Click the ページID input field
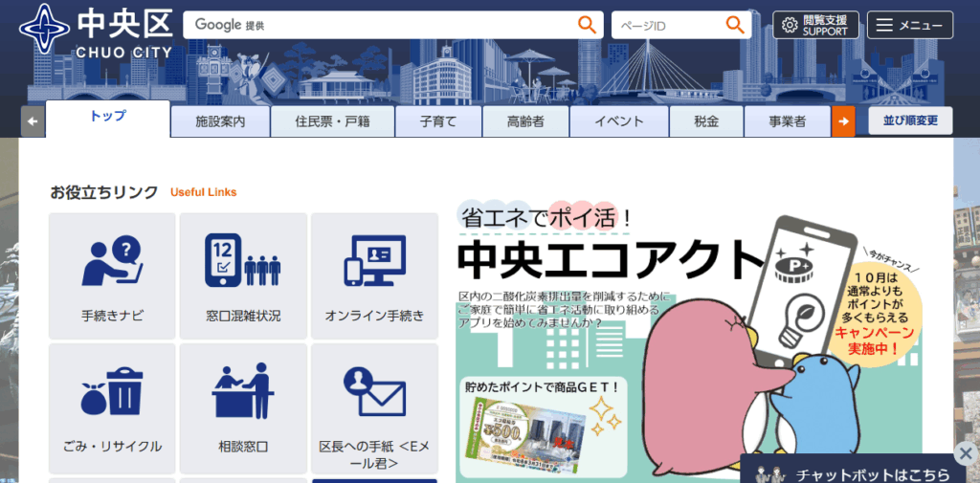This screenshot has width=980, height=483. tap(670, 25)
